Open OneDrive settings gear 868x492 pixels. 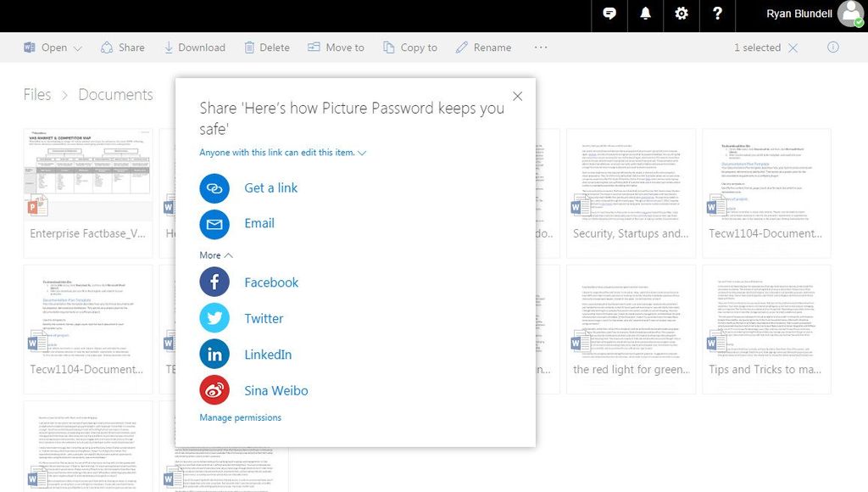click(x=681, y=14)
